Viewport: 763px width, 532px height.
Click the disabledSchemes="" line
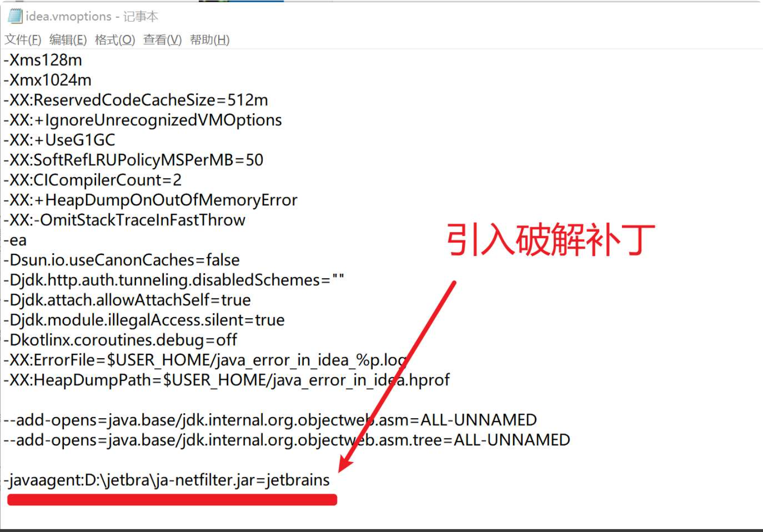(174, 280)
